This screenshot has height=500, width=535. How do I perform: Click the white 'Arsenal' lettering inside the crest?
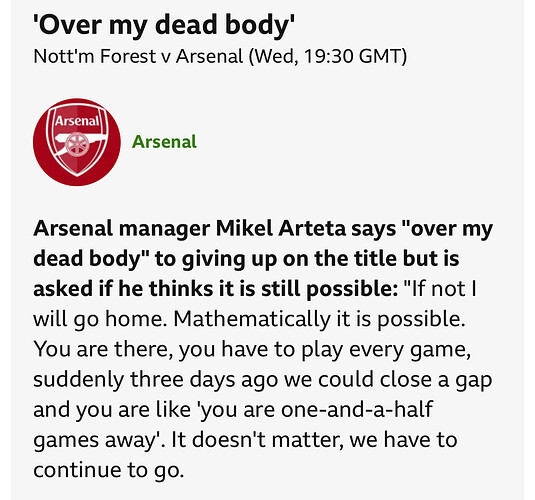coord(77,121)
